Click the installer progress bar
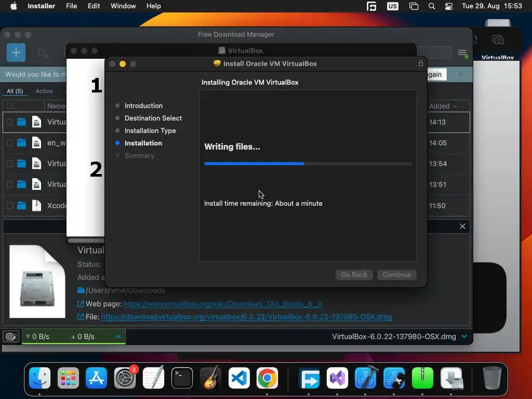 pos(308,164)
